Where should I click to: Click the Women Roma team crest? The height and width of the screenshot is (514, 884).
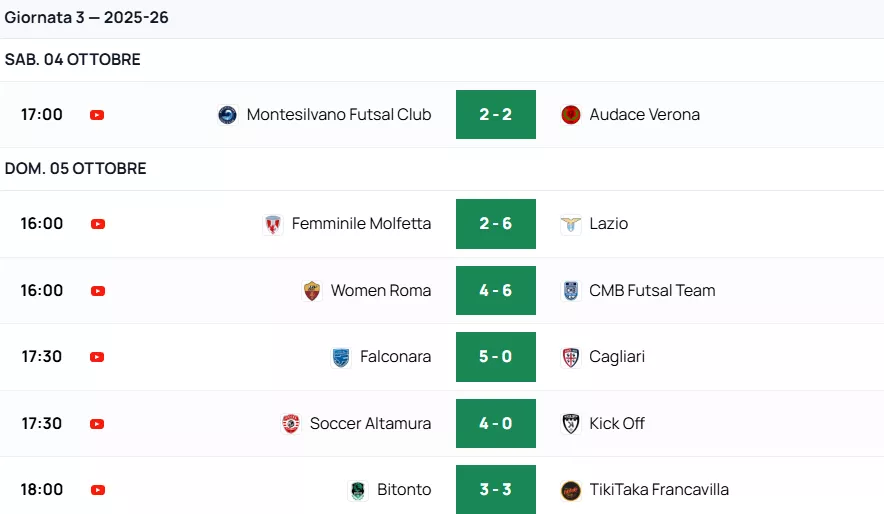[312, 291]
